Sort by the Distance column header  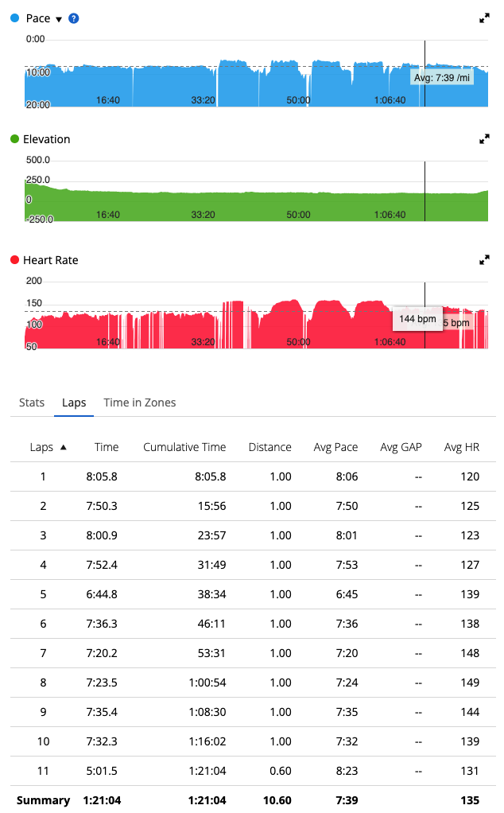coord(269,447)
